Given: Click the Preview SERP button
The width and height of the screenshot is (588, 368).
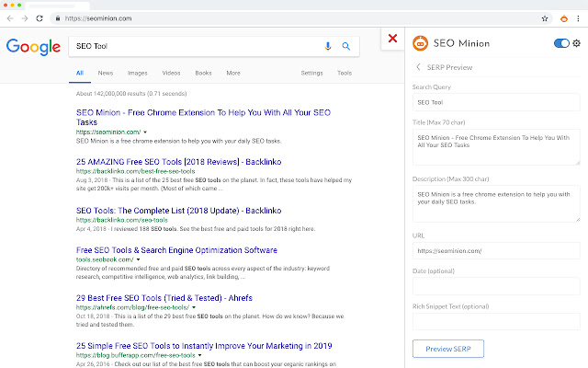Looking at the screenshot, I should 448,349.
